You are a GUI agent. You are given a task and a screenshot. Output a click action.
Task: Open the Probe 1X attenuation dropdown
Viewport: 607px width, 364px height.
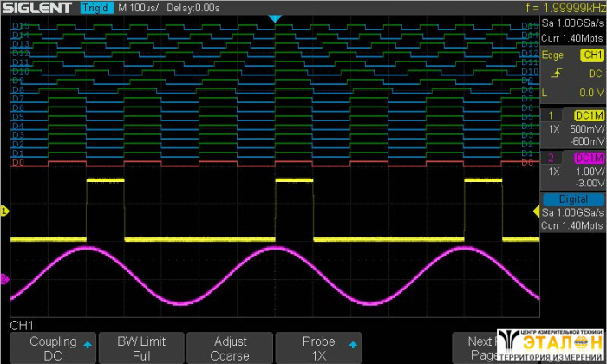tap(318, 348)
